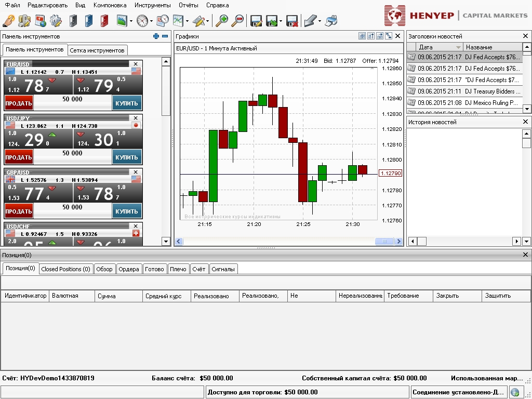Click GBP/USD amount field showing 50 000
This screenshot has width=532, height=399.
tap(72, 207)
